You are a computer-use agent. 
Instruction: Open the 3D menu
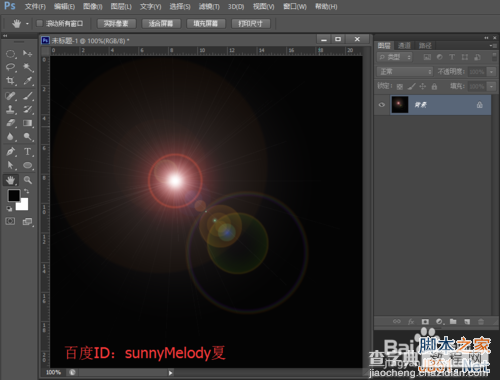(236, 7)
